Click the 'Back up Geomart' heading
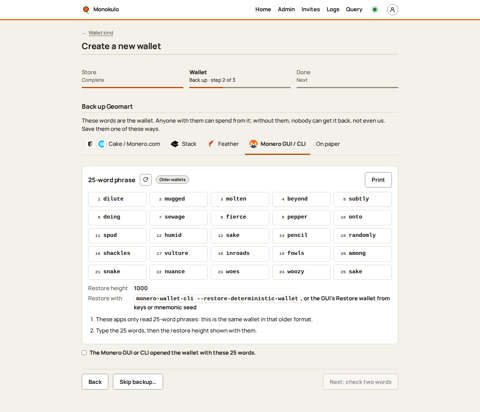480x412 pixels. click(x=107, y=106)
